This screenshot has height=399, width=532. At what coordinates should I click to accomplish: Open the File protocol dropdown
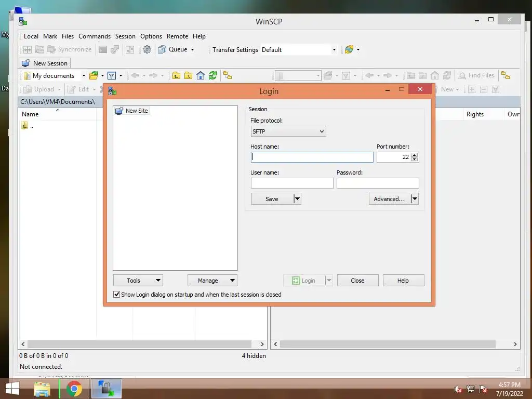pyautogui.click(x=288, y=131)
